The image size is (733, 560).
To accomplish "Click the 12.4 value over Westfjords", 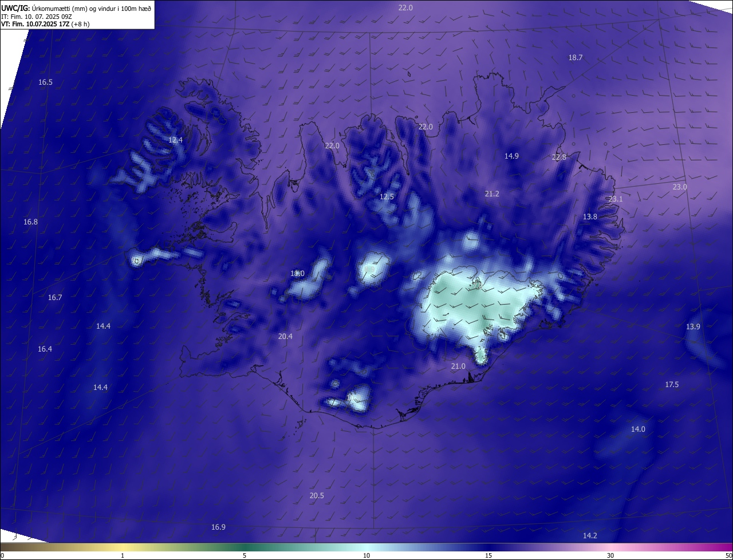I will pos(175,140).
